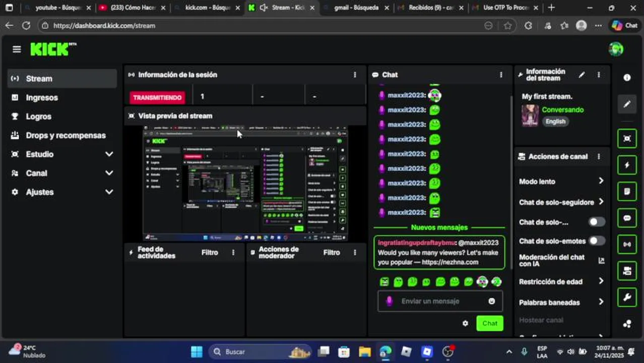Click the browser address bar URL
Image resolution: width=644 pixels, height=363 pixels.
click(104, 26)
